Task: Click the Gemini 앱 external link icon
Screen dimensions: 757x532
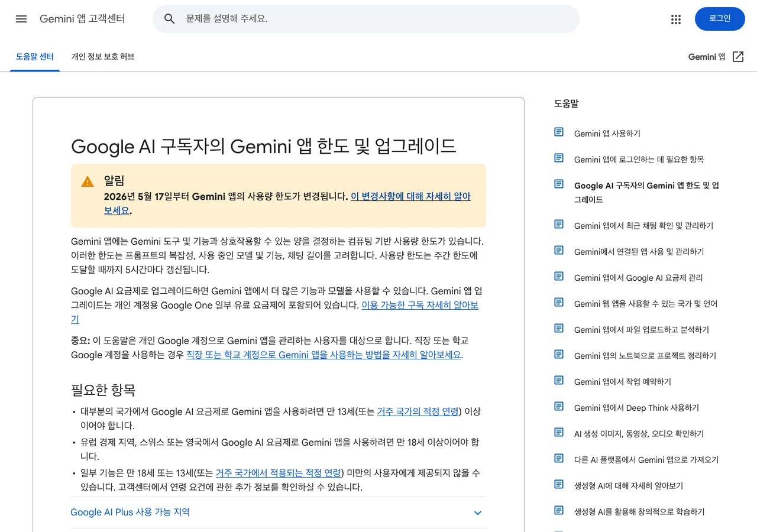Action: click(738, 57)
